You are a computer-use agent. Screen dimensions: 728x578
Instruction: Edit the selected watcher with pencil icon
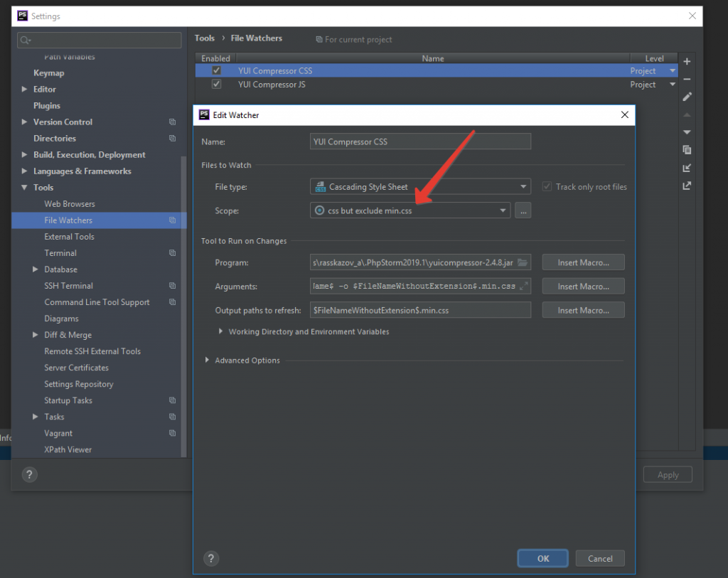[x=687, y=97]
